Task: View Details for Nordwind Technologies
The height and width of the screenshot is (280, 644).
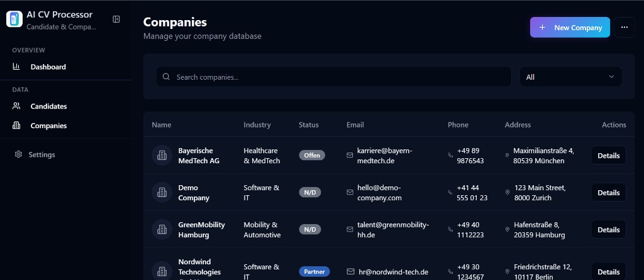Action: point(608,271)
